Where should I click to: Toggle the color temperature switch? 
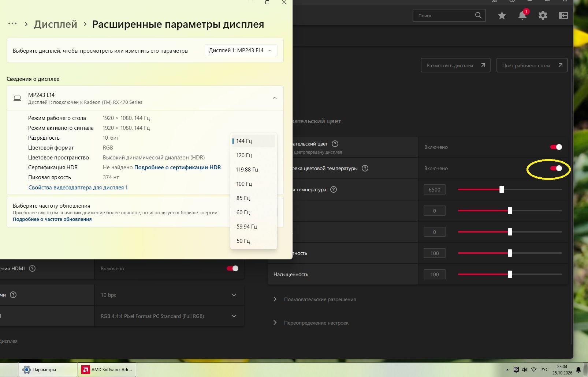click(556, 168)
